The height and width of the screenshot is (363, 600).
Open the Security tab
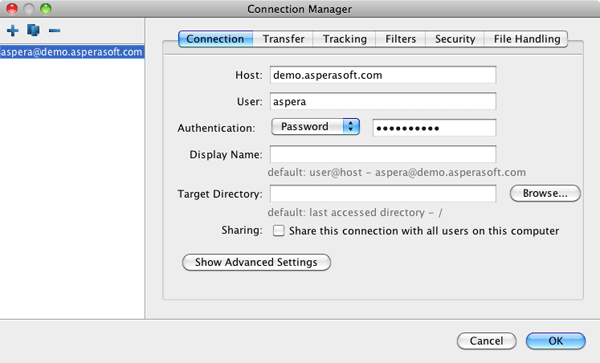point(455,39)
